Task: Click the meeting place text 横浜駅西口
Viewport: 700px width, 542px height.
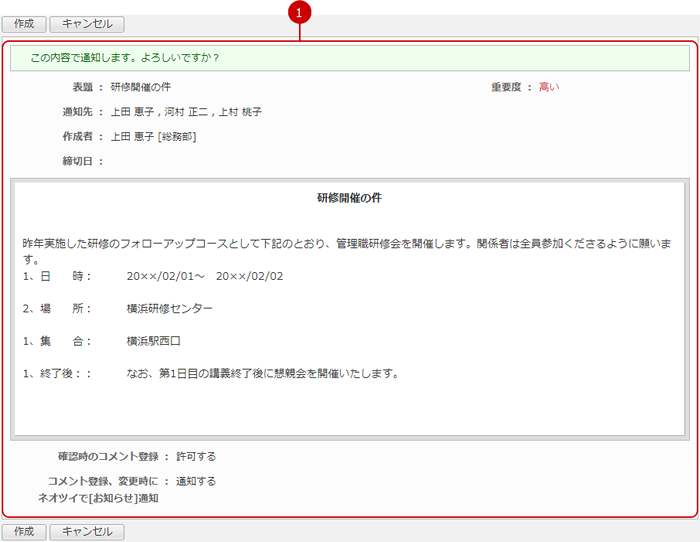Action: [154, 341]
